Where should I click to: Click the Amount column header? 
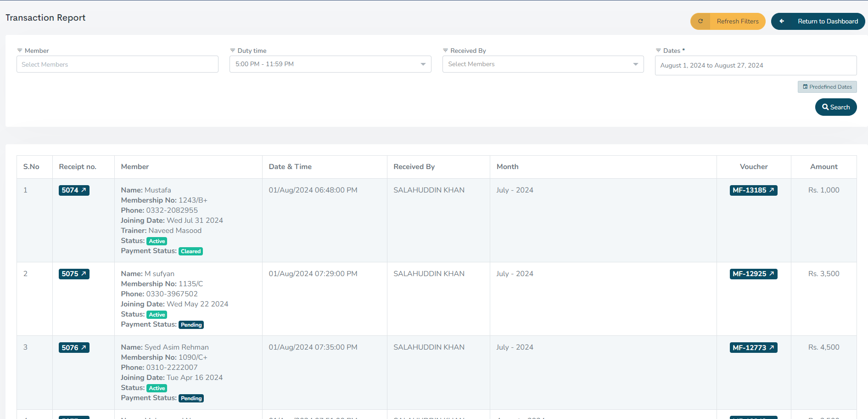(x=823, y=167)
